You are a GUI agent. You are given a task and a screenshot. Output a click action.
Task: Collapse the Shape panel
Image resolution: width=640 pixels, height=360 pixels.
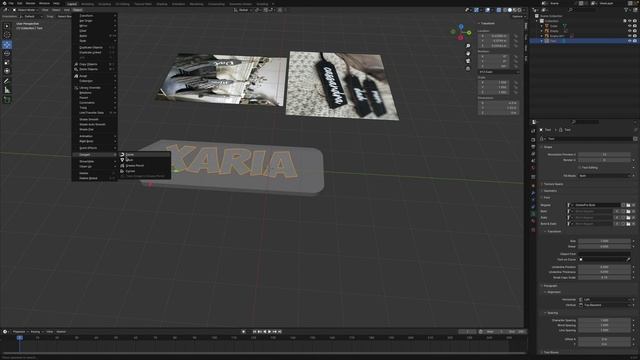pyautogui.click(x=547, y=147)
